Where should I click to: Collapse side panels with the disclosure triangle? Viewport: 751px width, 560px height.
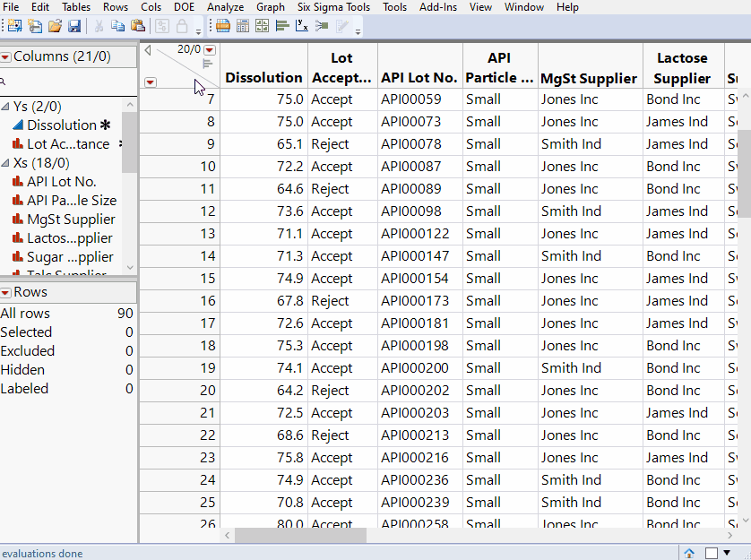click(146, 50)
